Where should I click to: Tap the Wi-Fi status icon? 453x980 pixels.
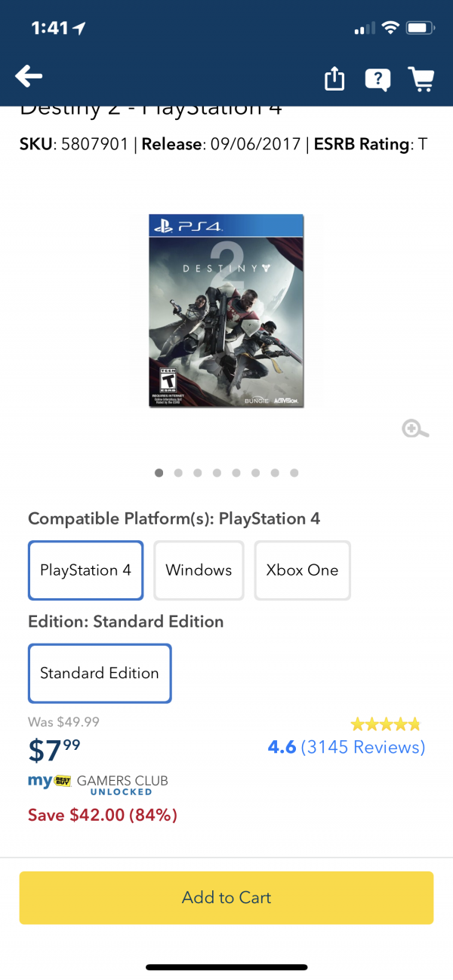(390, 29)
